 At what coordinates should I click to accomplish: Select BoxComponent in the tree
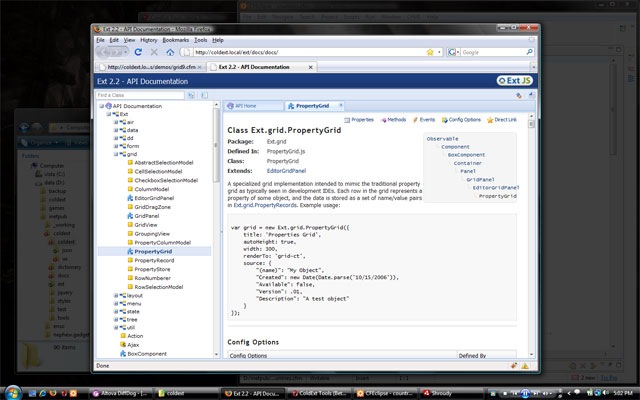tap(147, 354)
